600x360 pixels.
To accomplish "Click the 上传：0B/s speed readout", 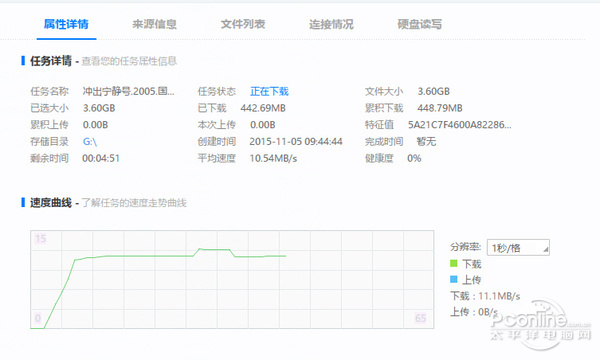I will (474, 312).
